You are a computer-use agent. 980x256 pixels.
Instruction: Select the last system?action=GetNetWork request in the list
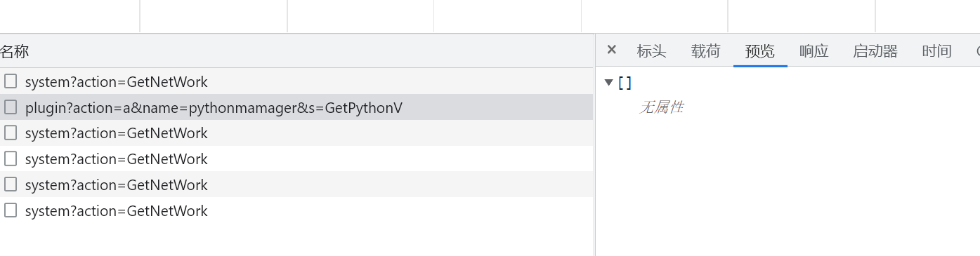coord(296,210)
